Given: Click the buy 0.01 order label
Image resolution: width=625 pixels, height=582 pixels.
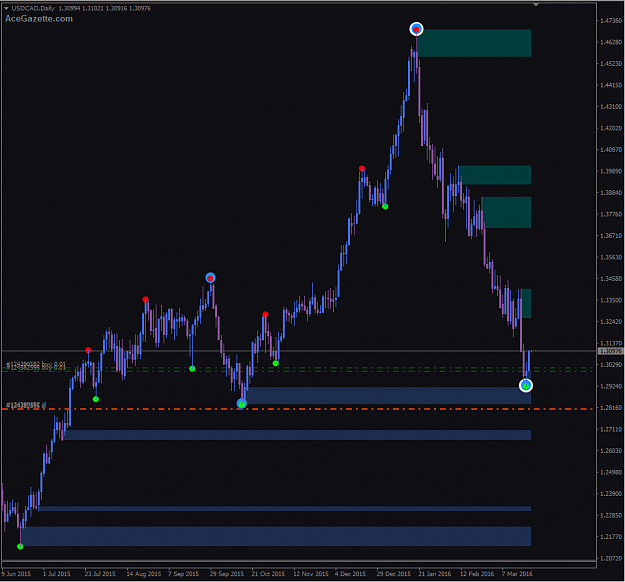Looking at the screenshot, I should (x=36, y=366).
